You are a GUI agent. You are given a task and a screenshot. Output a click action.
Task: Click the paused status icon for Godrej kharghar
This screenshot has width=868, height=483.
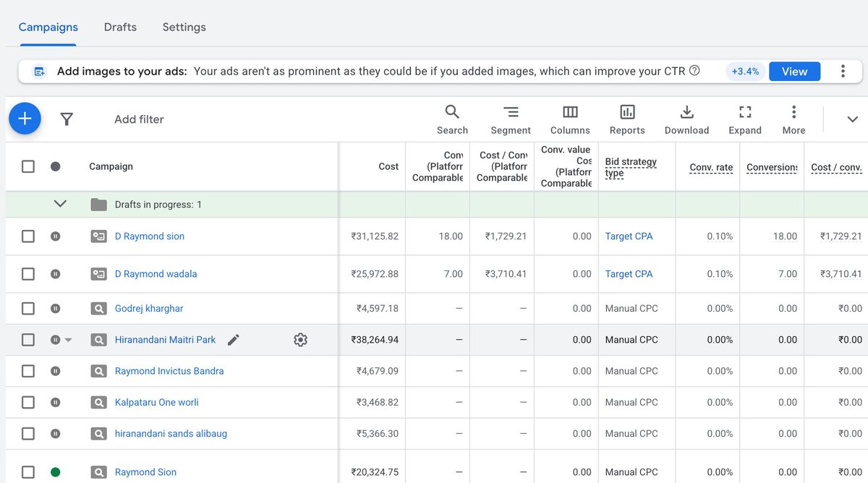pos(56,309)
